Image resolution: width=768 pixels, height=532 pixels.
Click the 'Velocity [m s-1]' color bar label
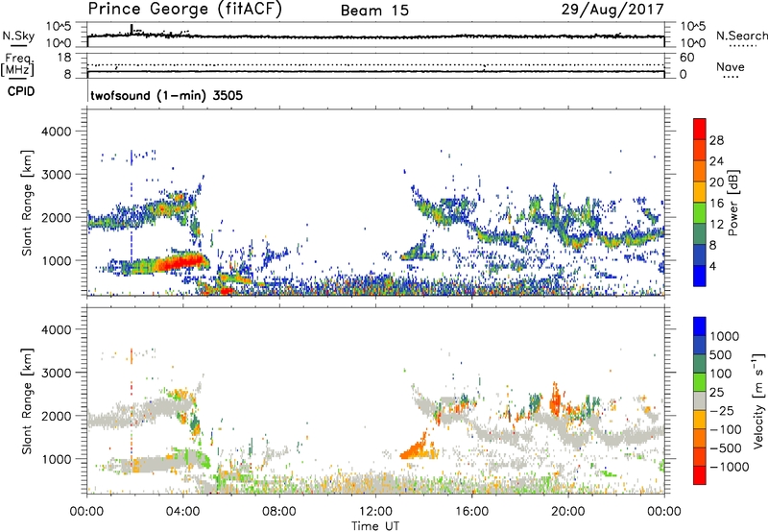pos(758,400)
